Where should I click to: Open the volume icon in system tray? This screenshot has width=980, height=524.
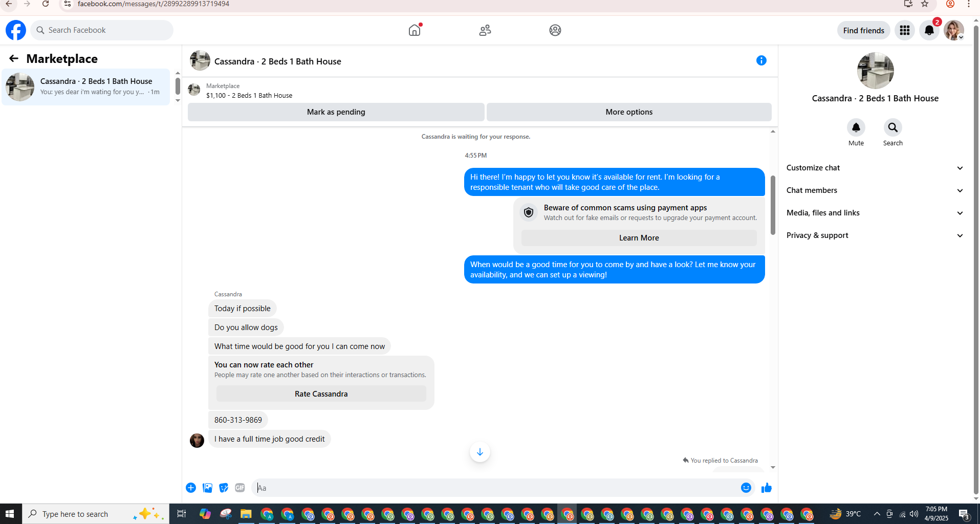tap(914, 514)
